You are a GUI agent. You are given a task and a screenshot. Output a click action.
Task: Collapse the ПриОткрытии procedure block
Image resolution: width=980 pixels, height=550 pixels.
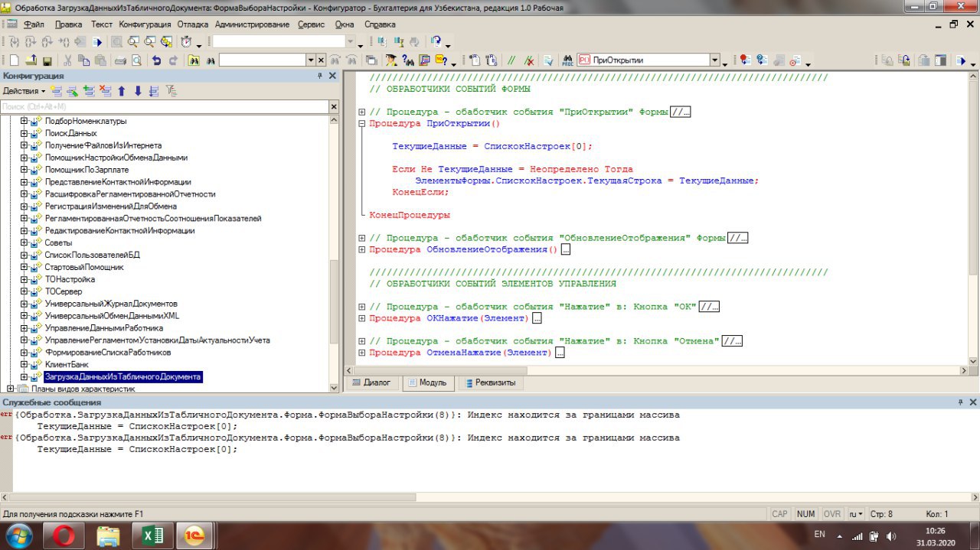362,123
